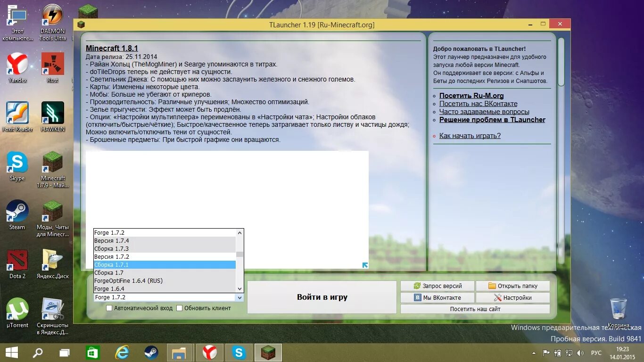Select 'Моды, Читы для Minecraft' desktop icon
Image resolution: width=644 pixels, height=362 pixels.
coord(52,218)
